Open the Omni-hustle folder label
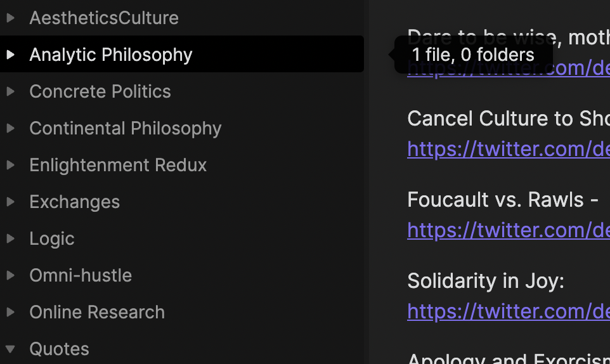Image resolution: width=610 pixels, height=364 pixels. [x=81, y=275]
